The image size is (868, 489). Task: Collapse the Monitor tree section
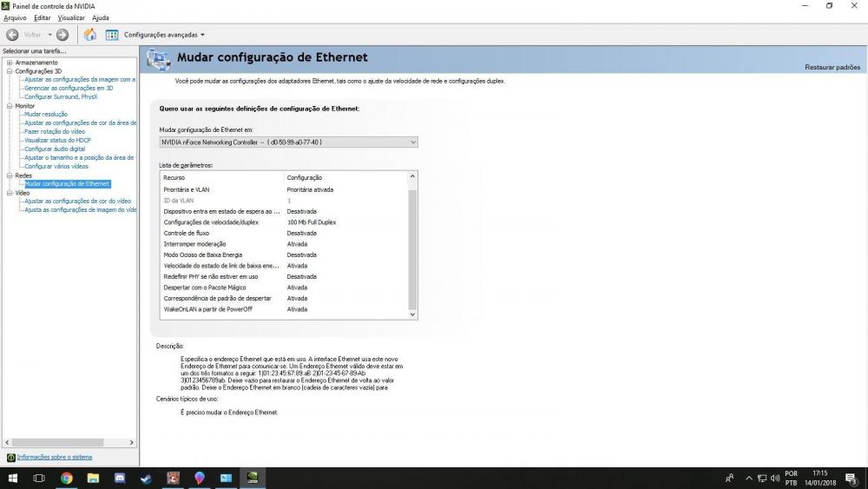click(x=10, y=106)
